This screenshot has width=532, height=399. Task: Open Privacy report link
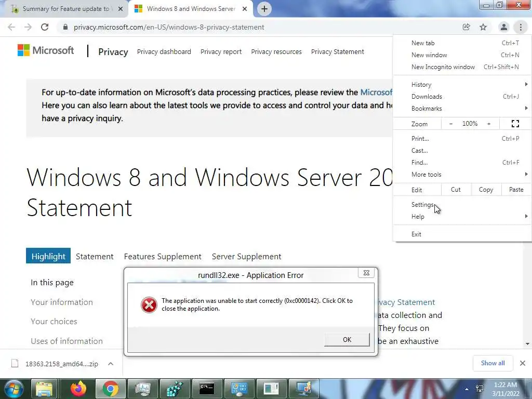[221, 52]
